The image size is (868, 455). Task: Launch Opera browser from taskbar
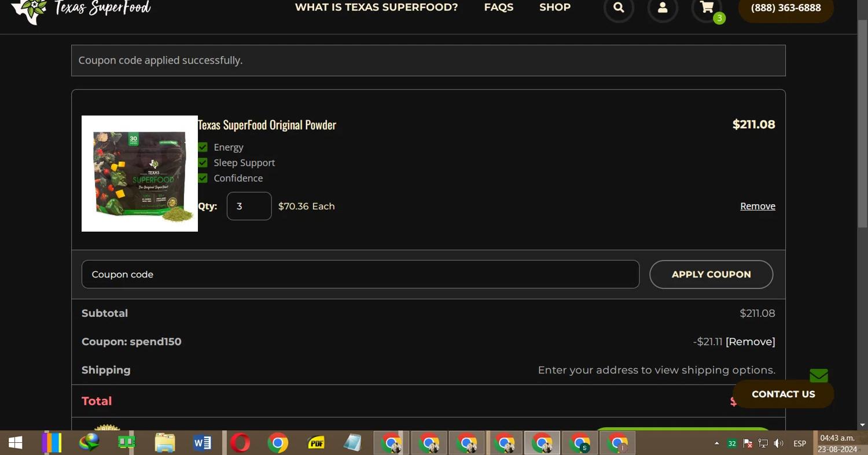[x=240, y=443]
